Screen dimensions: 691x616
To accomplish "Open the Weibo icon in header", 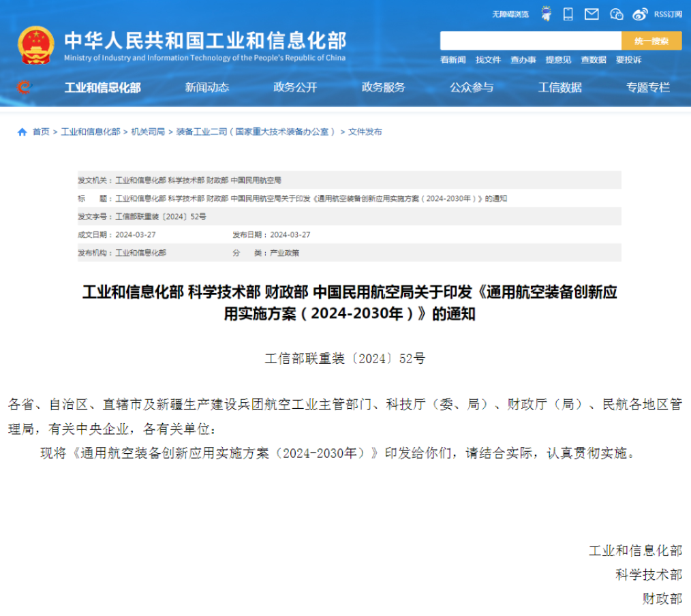I will tap(640, 14).
